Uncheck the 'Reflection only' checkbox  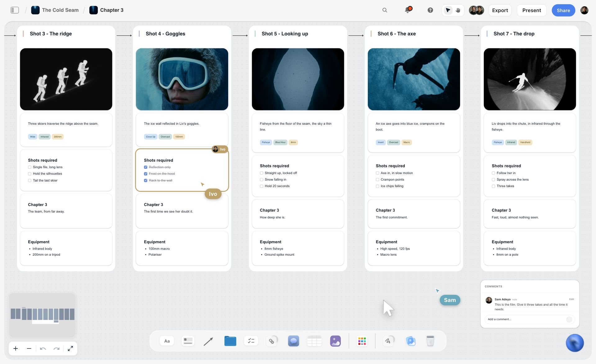[146, 167]
